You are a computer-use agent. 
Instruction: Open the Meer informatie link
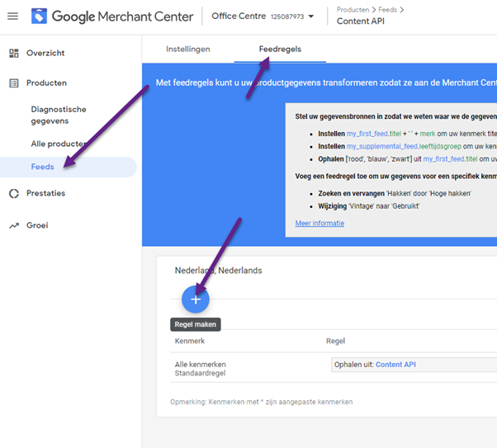click(319, 224)
